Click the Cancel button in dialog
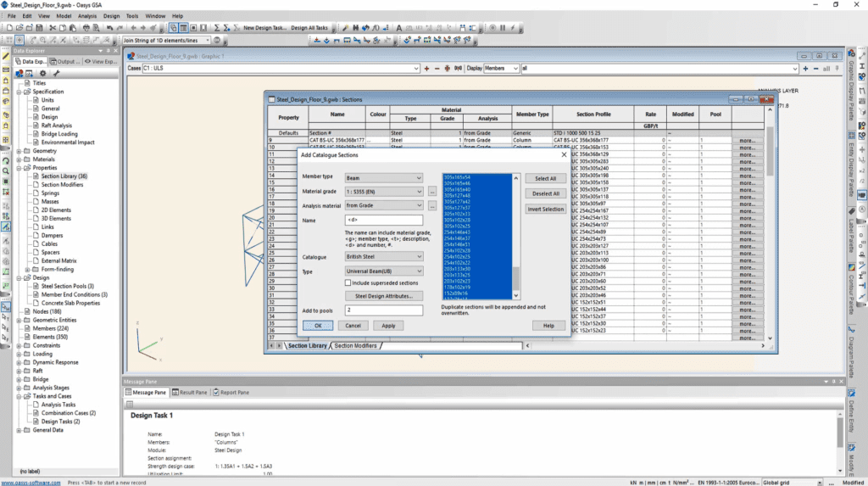This screenshot has height=486, width=868. tap(353, 326)
